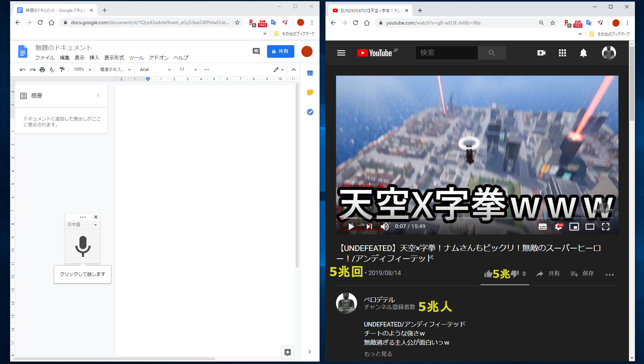Open the font size 11 dropdown

click(188, 70)
